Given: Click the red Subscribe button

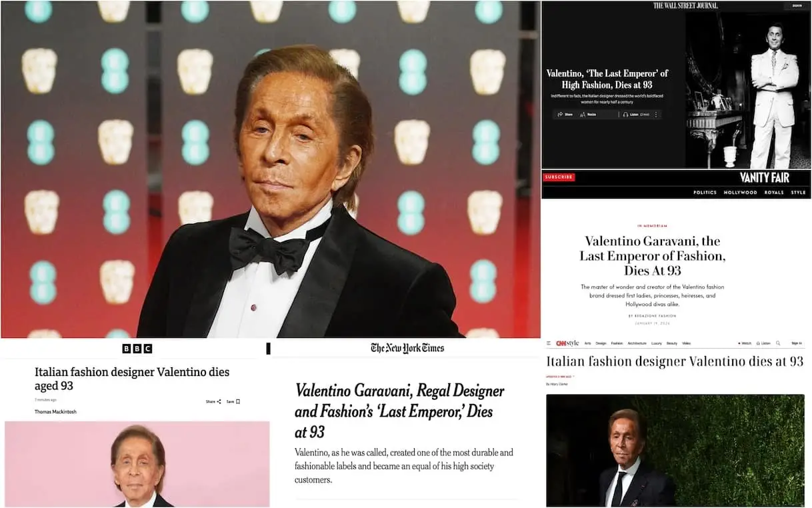Looking at the screenshot, I should [559, 177].
